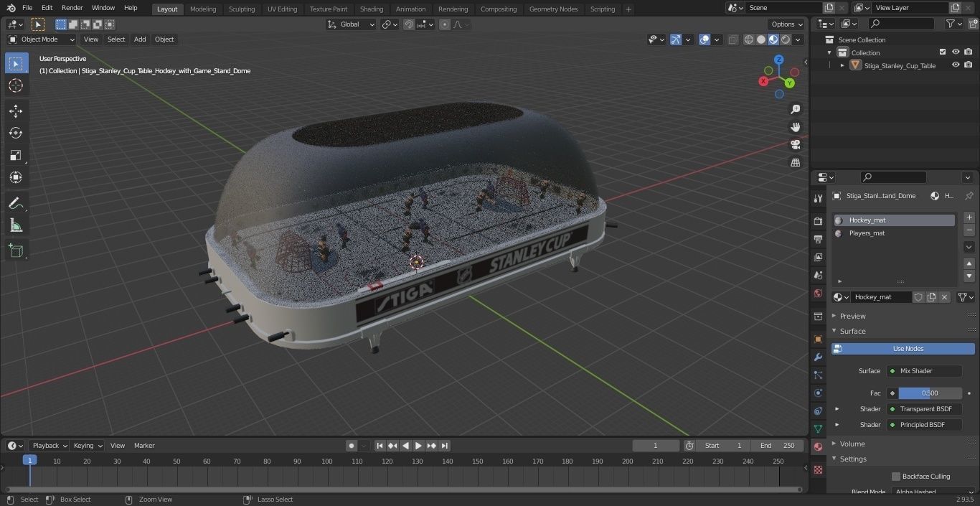Open Surface Mix Shader dropdown
This screenshot has width=980, height=506.
pyautogui.click(x=924, y=371)
